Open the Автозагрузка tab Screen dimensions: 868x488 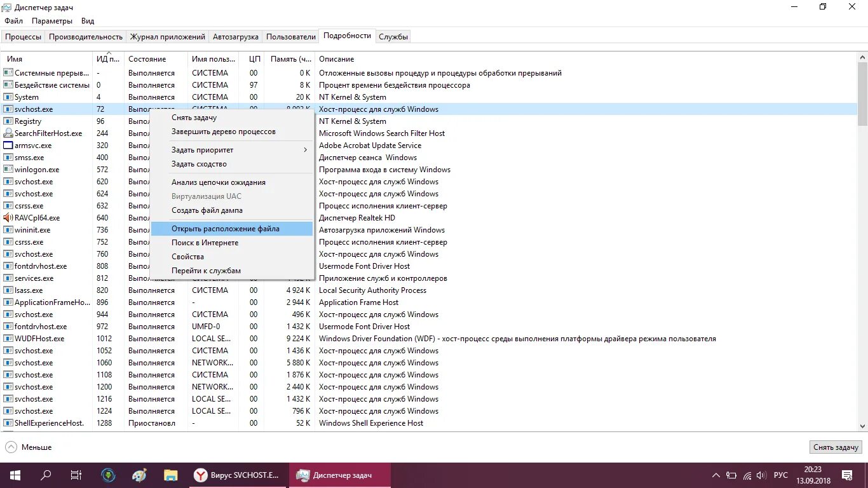[236, 37]
